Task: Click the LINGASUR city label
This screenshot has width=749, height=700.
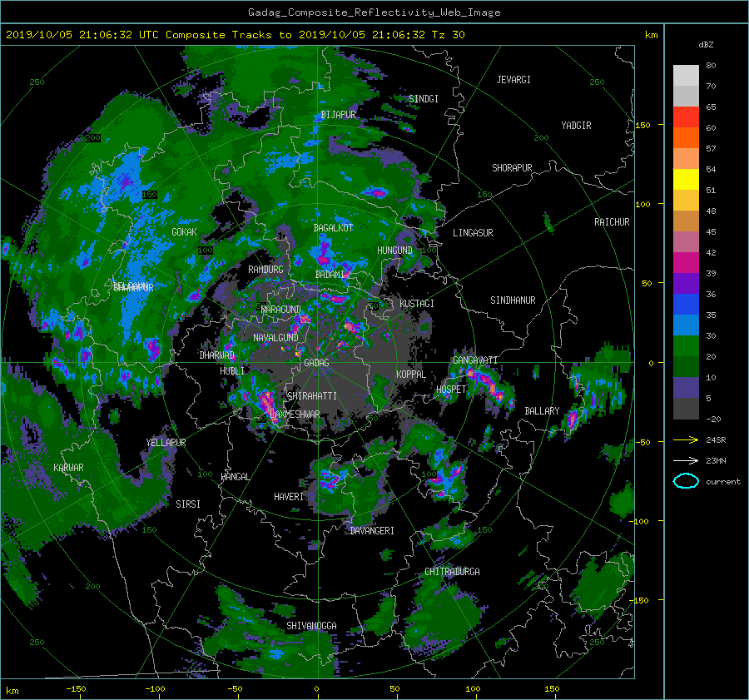Action: [473, 233]
